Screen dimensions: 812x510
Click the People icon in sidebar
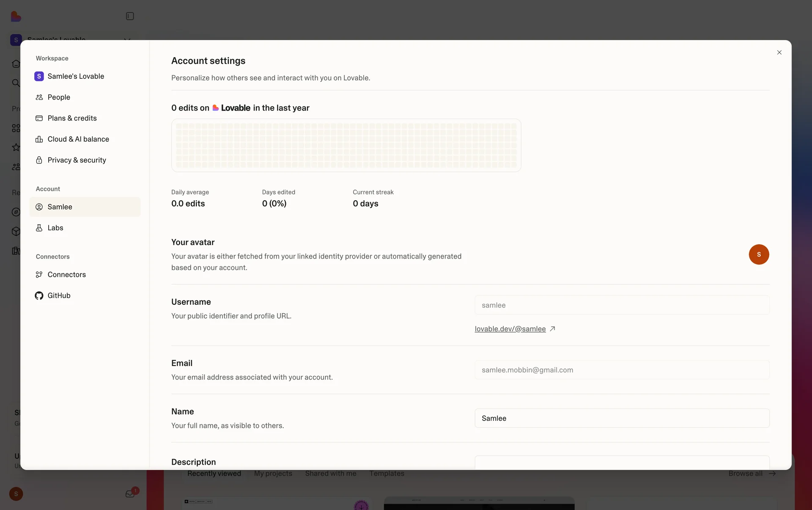point(39,97)
